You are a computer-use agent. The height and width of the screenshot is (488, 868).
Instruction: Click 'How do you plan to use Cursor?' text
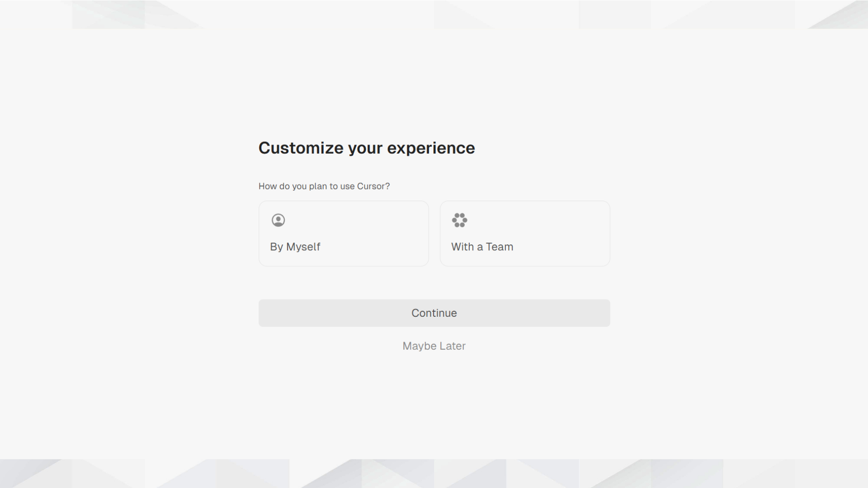324,186
